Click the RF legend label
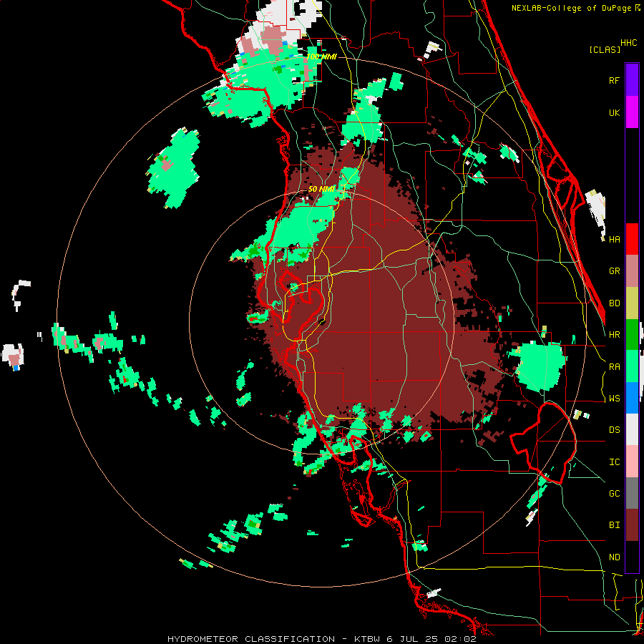Viewport: 644px width, 644px height. (614, 80)
